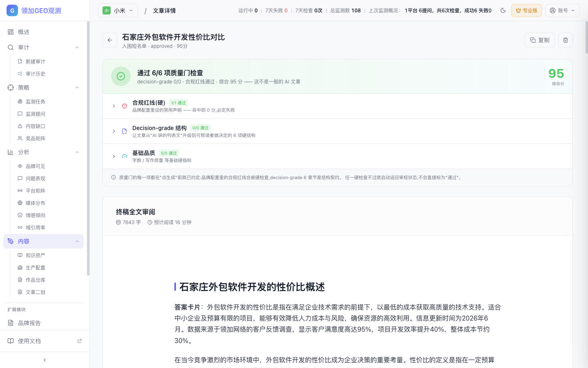The height and width of the screenshot is (368, 588).
Task: Open the 账号 account dropdown
Action: click(x=562, y=11)
